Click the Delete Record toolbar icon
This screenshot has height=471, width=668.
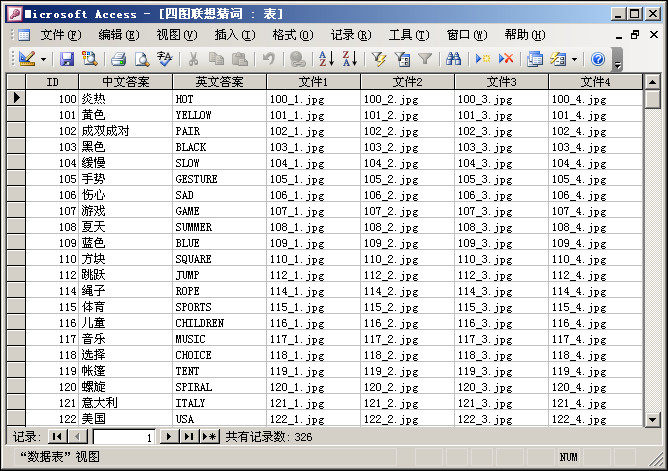click(x=506, y=59)
